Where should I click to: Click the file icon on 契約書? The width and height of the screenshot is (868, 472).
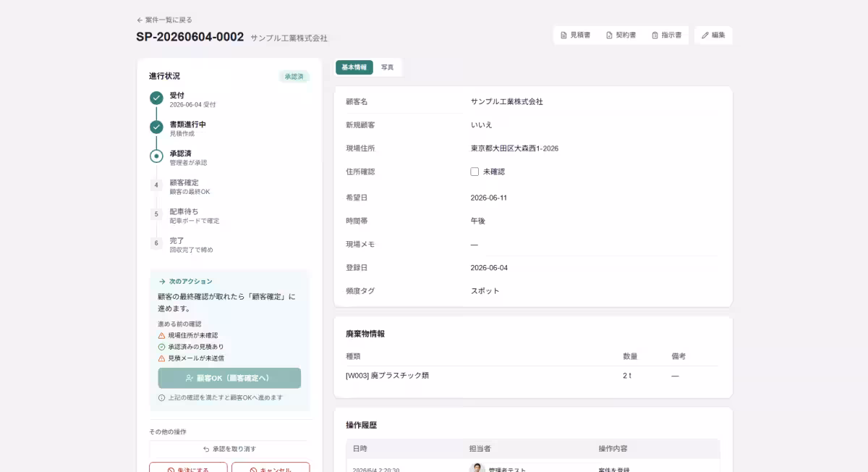coord(610,35)
